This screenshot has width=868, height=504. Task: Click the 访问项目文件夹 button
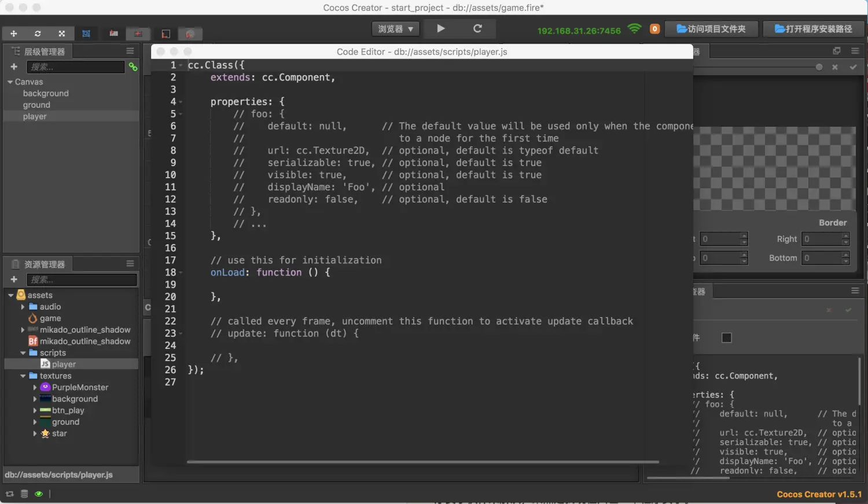[711, 29]
